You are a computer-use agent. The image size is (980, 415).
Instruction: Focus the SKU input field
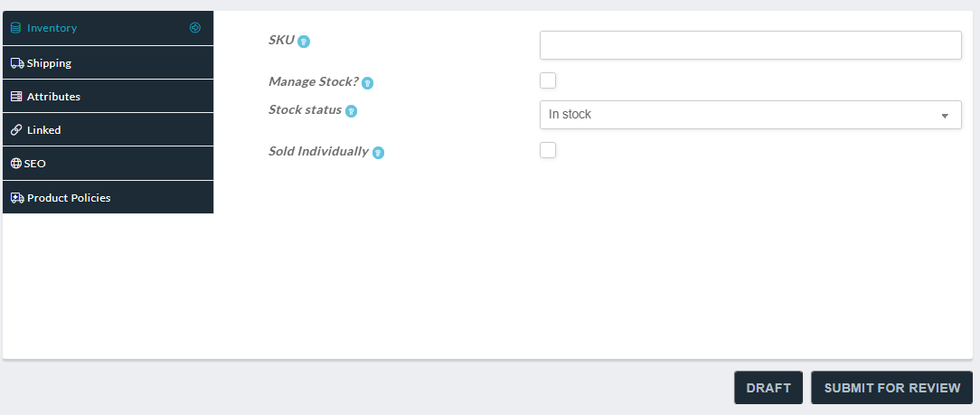click(x=750, y=45)
